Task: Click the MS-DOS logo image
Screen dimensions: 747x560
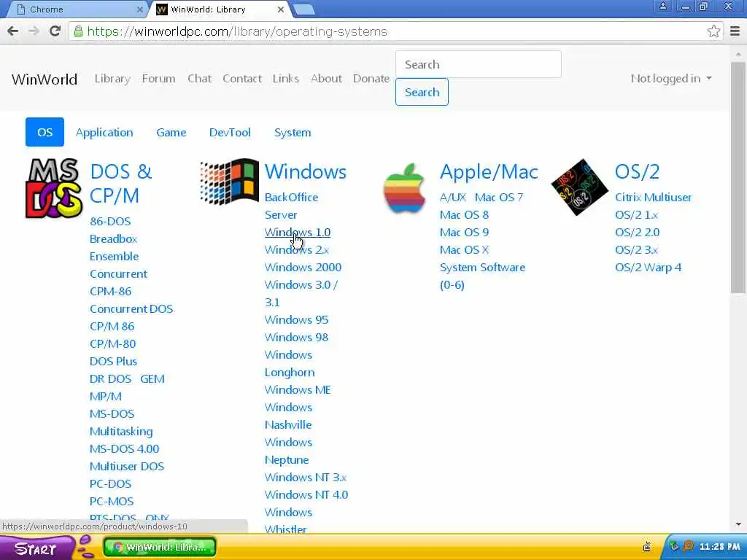Action: coord(53,188)
